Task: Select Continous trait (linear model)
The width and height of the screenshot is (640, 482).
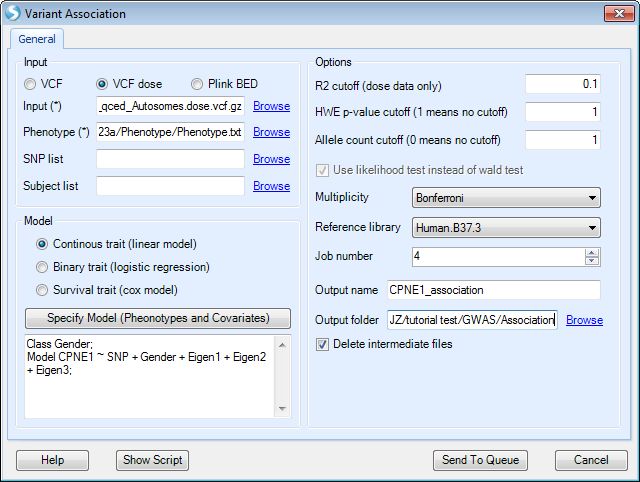Action: (x=42, y=244)
